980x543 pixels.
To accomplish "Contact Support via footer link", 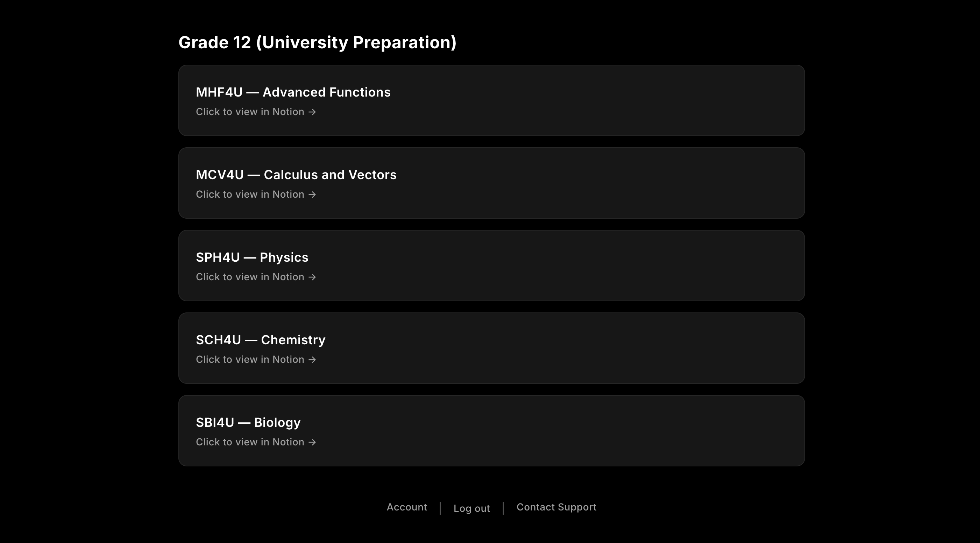I will [x=556, y=507].
